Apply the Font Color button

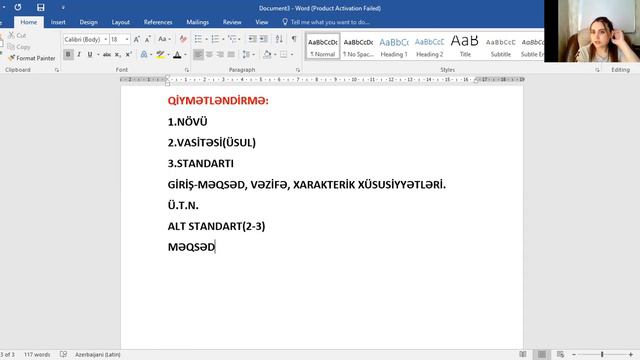coord(177,54)
